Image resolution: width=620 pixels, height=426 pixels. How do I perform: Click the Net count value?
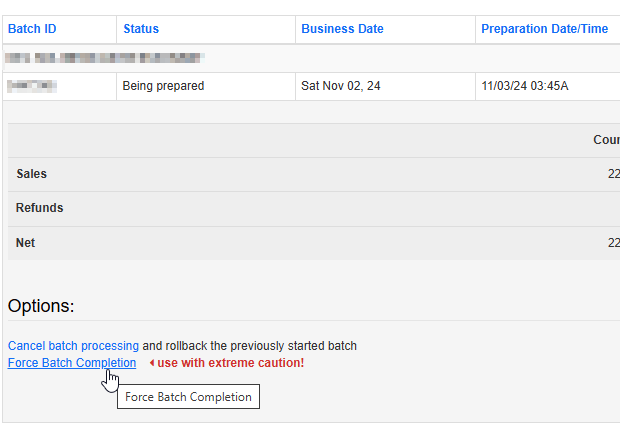(613, 242)
